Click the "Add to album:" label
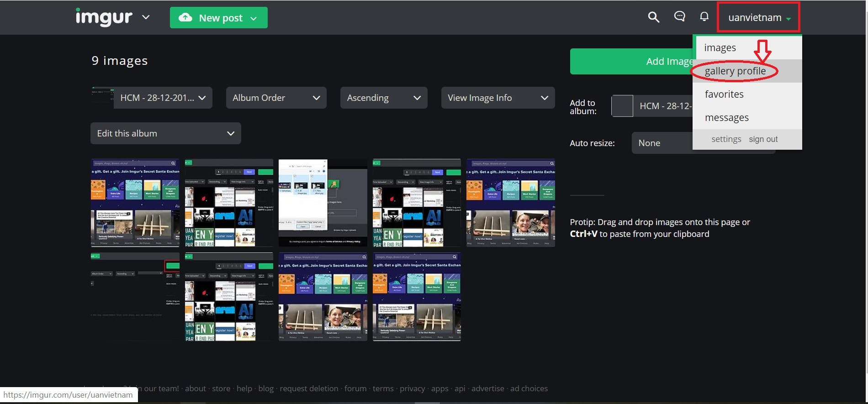Viewport: 868px width, 404px height. coord(583,107)
